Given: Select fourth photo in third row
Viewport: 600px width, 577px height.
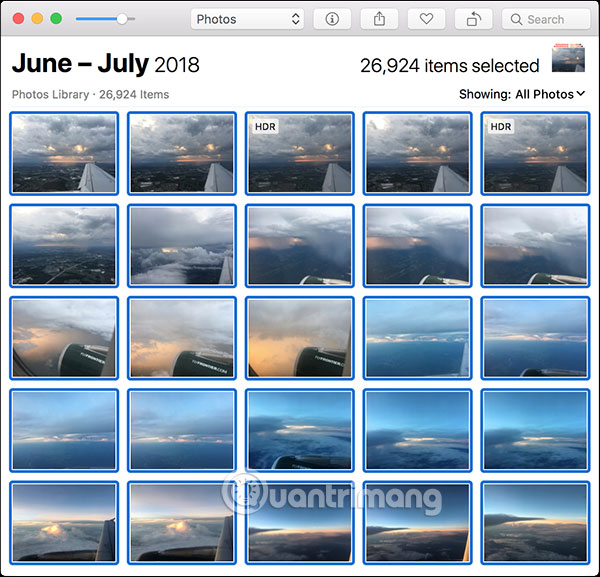Looking at the screenshot, I should [x=417, y=338].
